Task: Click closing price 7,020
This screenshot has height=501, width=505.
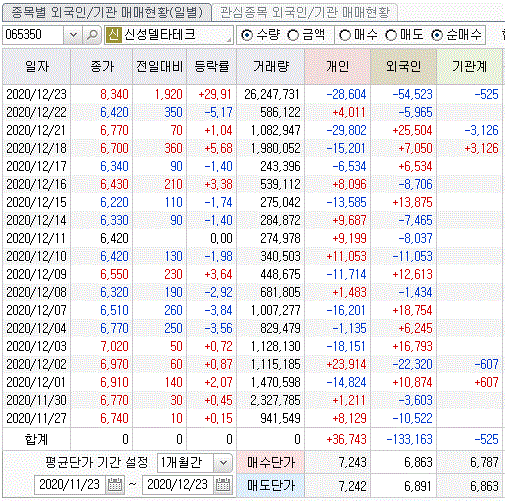Action: point(114,346)
